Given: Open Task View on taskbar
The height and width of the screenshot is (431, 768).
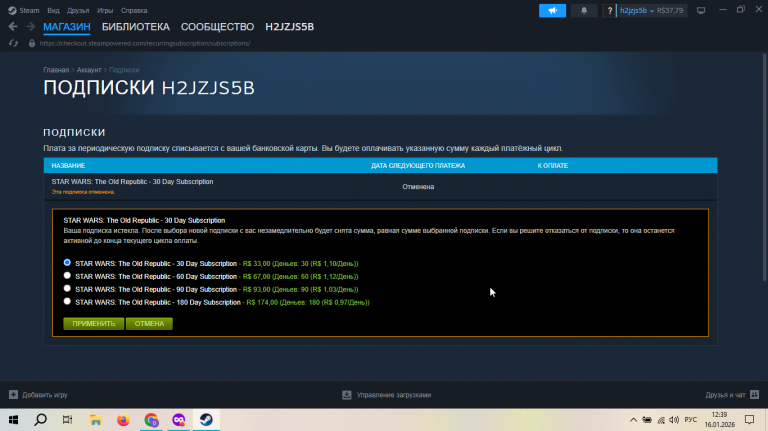Looking at the screenshot, I should tap(68, 420).
